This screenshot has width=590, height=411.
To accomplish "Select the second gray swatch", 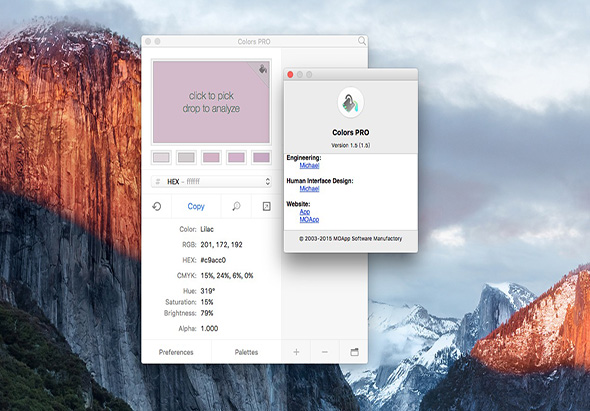I will (x=186, y=157).
